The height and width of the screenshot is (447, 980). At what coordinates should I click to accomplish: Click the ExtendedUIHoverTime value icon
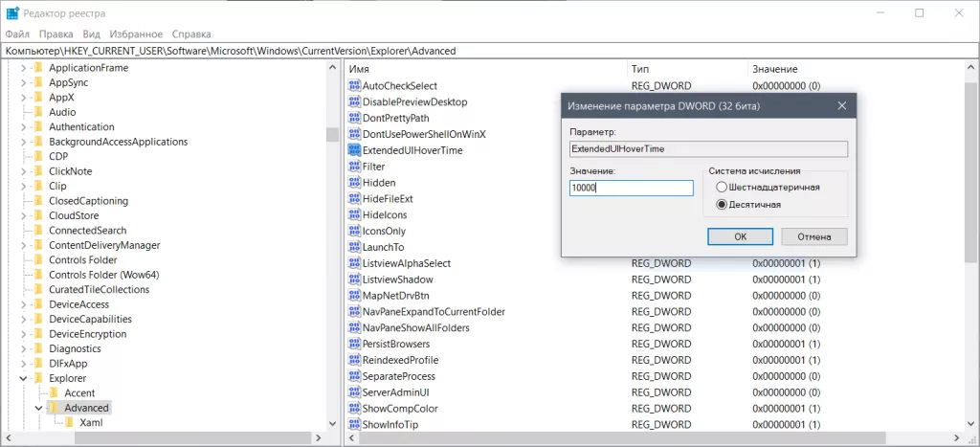click(x=354, y=150)
